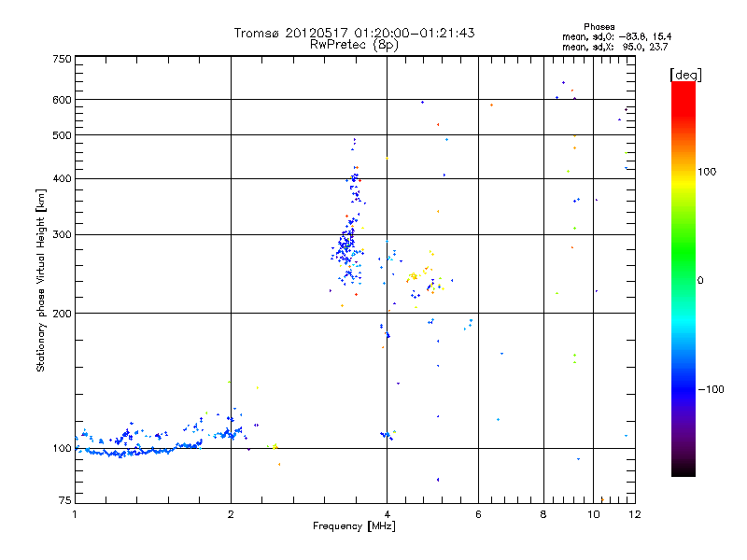The width and height of the screenshot is (747, 560).
Task: Click the 'Stationary phase Virtual Height [km]' axis label
Action: 40,281
